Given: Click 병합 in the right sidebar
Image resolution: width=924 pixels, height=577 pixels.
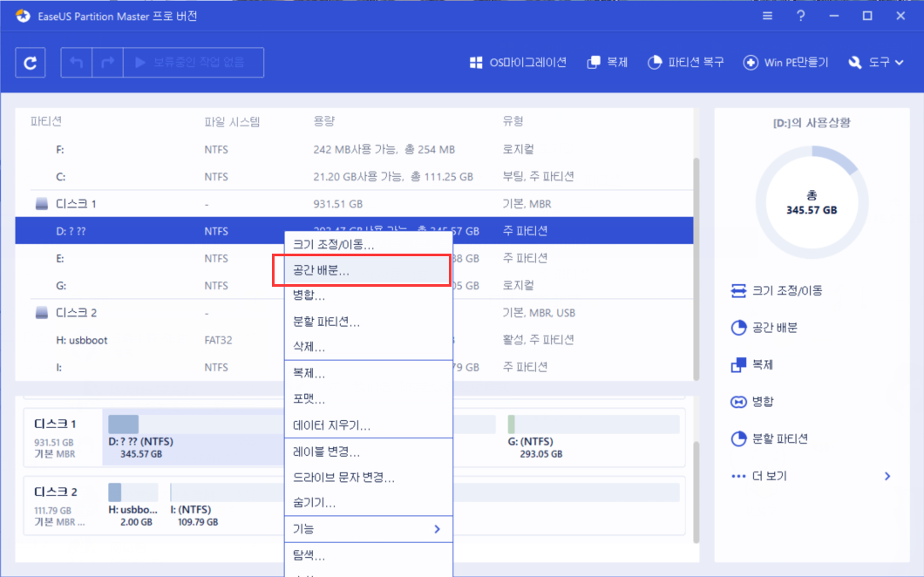Looking at the screenshot, I should [x=752, y=401].
